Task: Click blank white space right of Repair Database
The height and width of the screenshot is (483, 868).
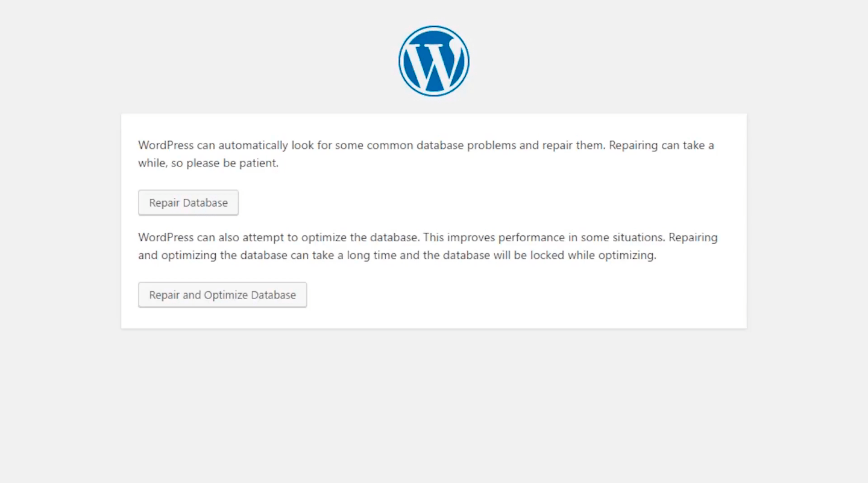Action: (482, 203)
